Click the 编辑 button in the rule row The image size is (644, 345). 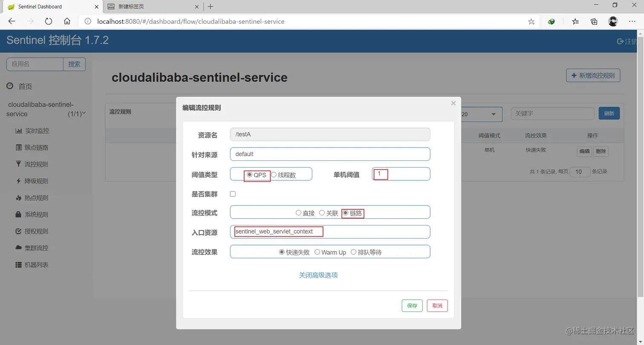[584, 151]
